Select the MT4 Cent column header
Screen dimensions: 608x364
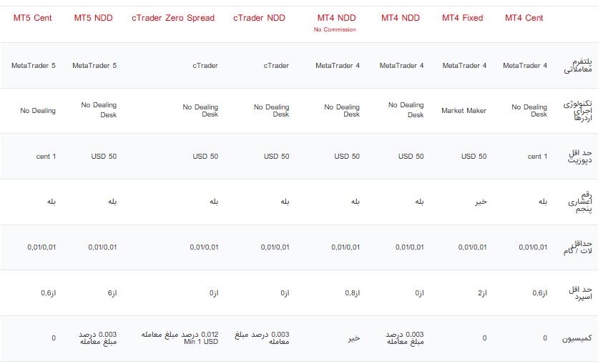pyautogui.click(x=524, y=18)
